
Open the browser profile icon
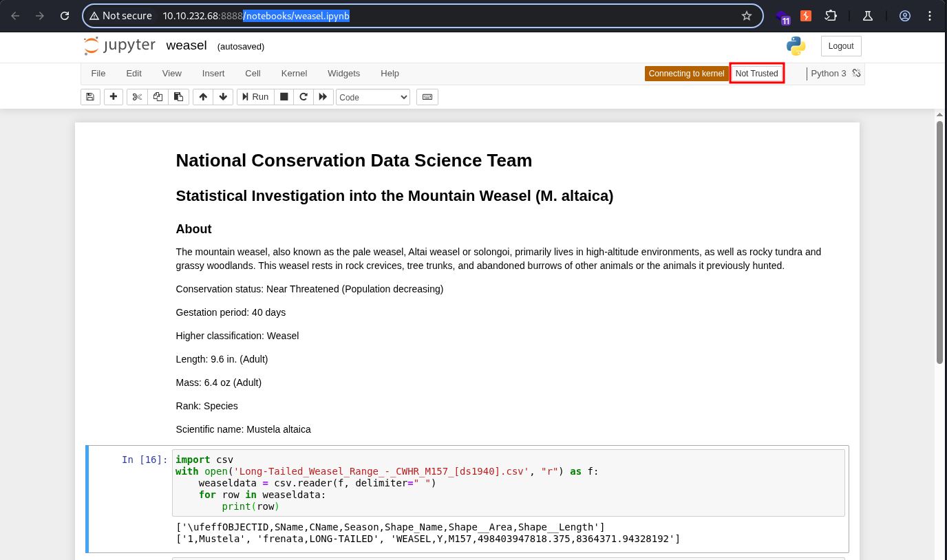[905, 16]
